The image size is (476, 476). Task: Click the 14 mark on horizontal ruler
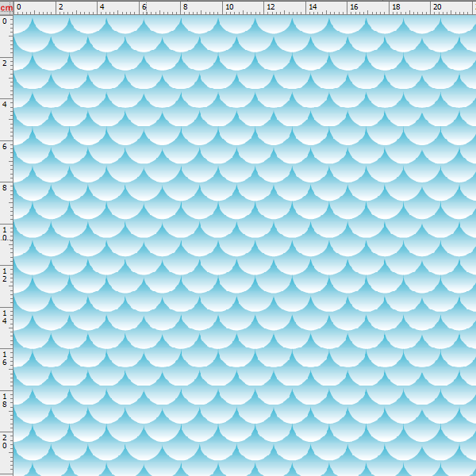click(x=313, y=7)
